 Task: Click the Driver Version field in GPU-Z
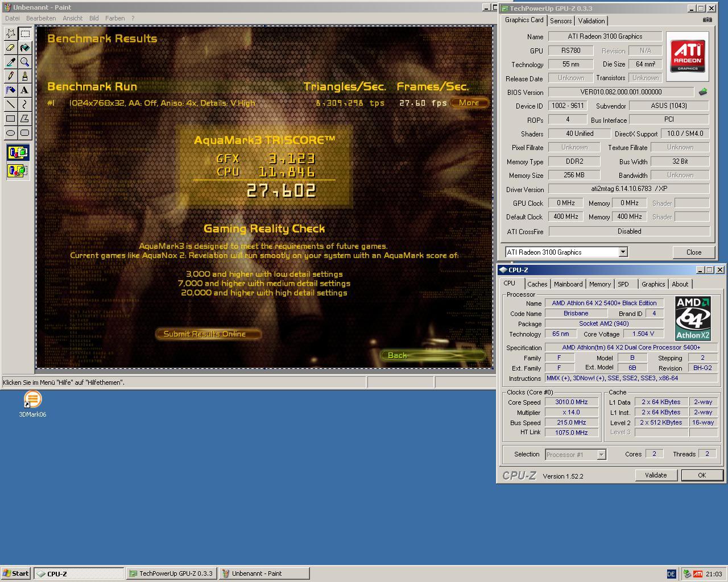[x=629, y=189]
